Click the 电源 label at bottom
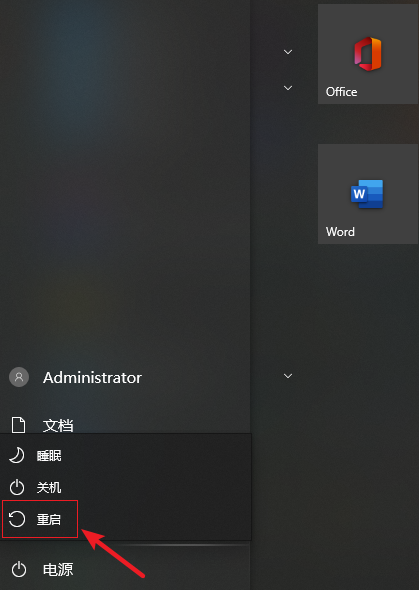The width and height of the screenshot is (419, 590). tap(58, 570)
